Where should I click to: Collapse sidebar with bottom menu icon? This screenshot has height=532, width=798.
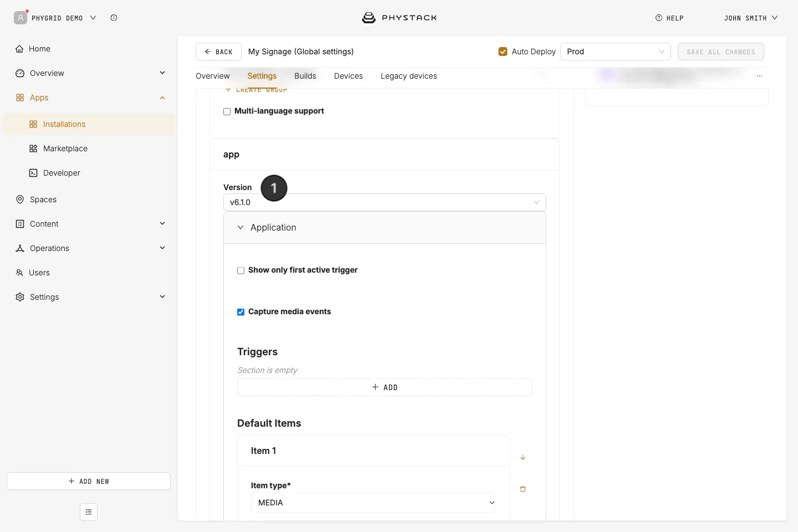coord(89,512)
